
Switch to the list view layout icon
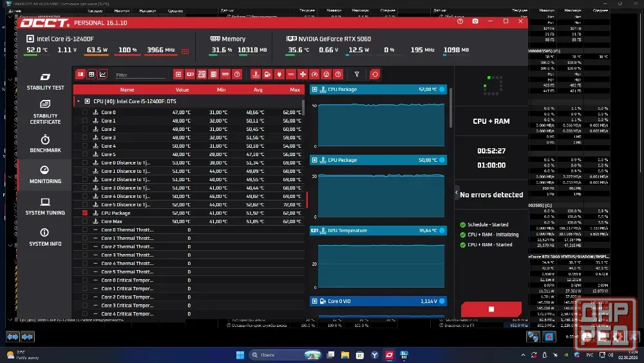(x=80, y=74)
